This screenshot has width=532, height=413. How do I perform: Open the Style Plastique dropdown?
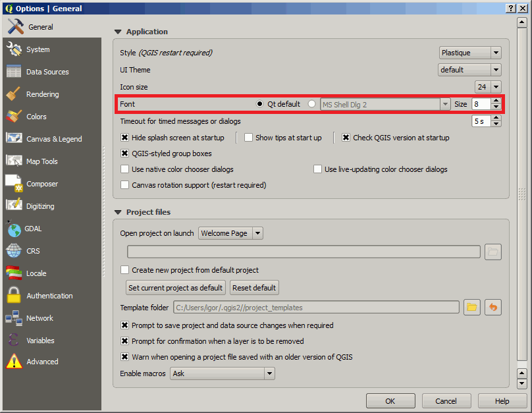[470, 53]
